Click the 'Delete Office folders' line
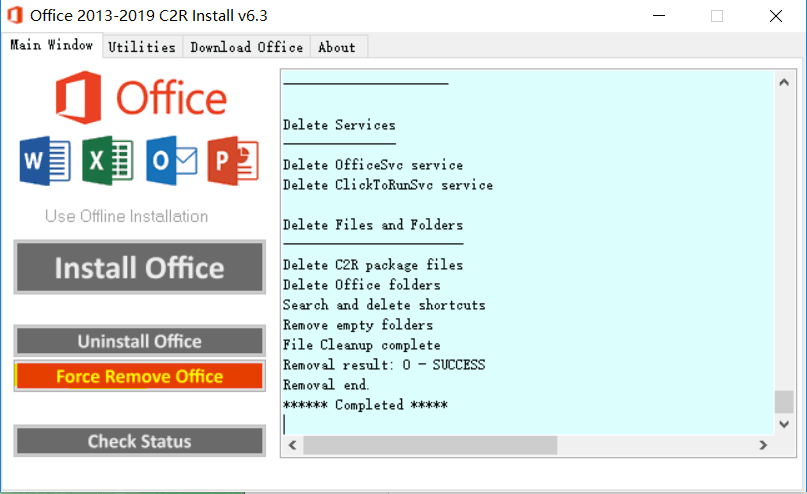The width and height of the screenshot is (807, 494). [361, 285]
